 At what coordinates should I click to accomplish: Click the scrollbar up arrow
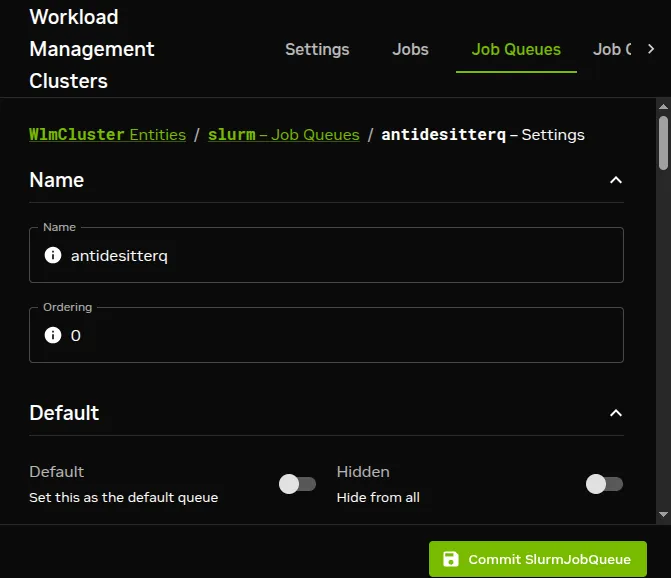663,107
